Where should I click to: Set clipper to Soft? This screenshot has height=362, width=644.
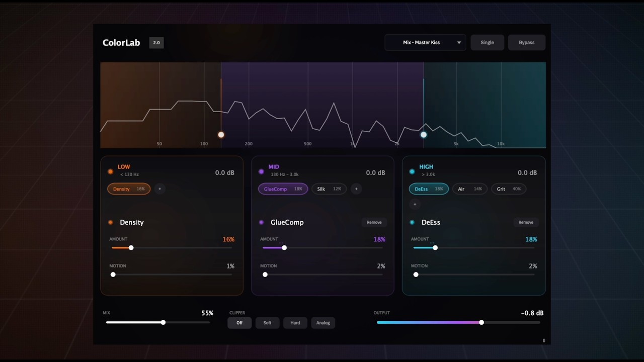click(x=267, y=323)
